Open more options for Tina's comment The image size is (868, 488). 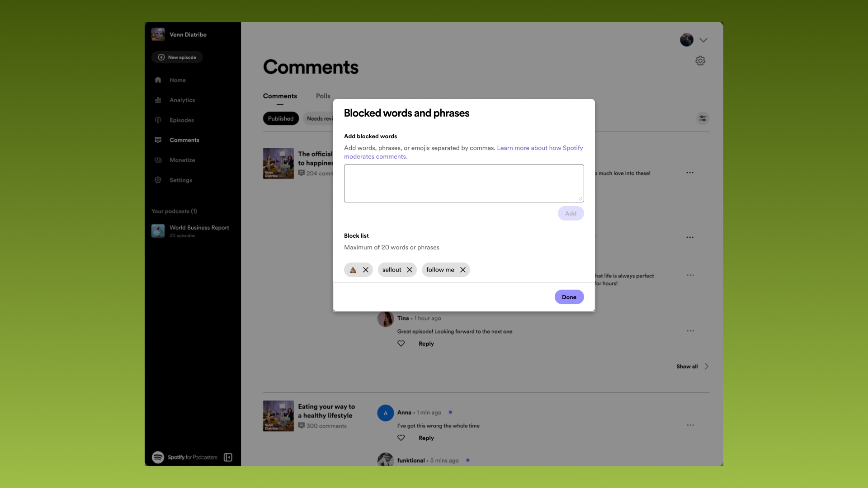690,331
